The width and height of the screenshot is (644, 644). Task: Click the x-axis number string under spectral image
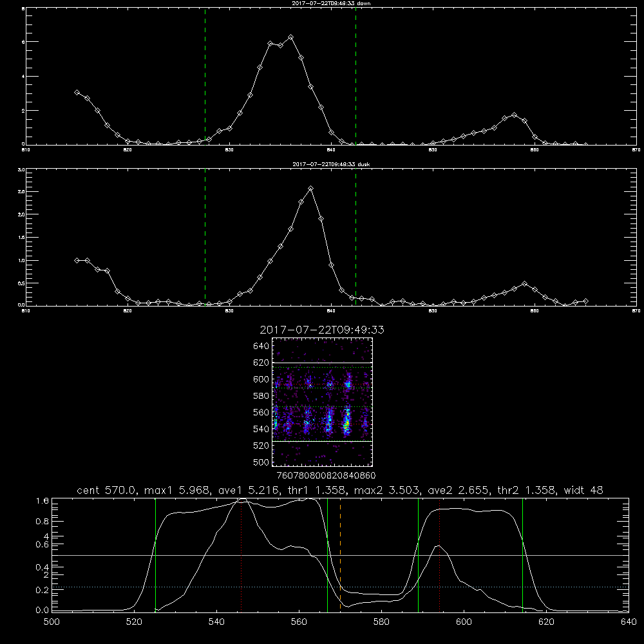coord(326,475)
